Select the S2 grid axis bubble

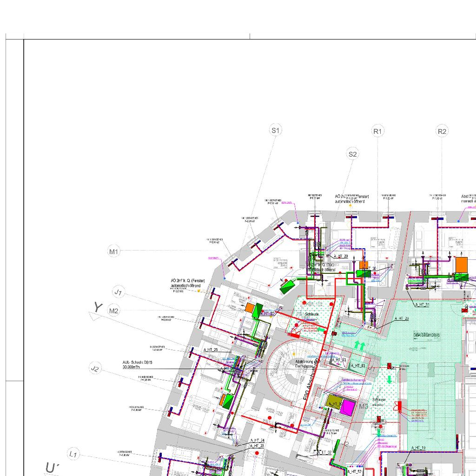353,154
